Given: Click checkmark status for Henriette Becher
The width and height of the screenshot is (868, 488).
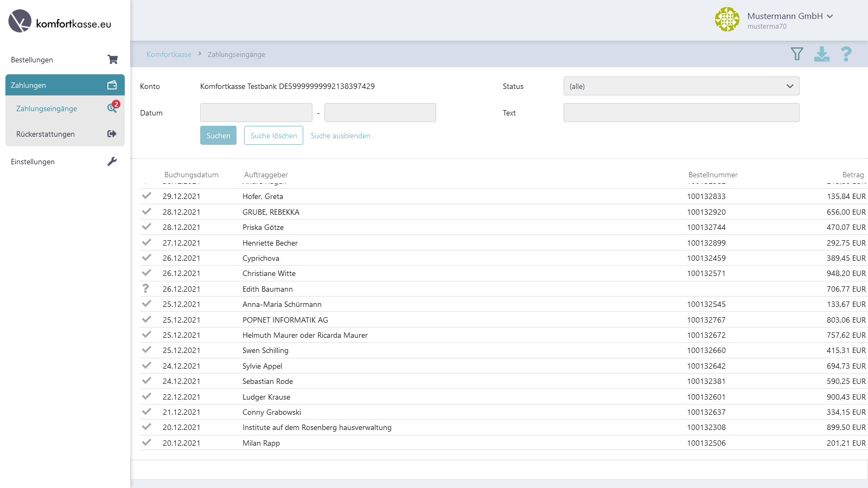Looking at the screenshot, I should (x=146, y=242).
